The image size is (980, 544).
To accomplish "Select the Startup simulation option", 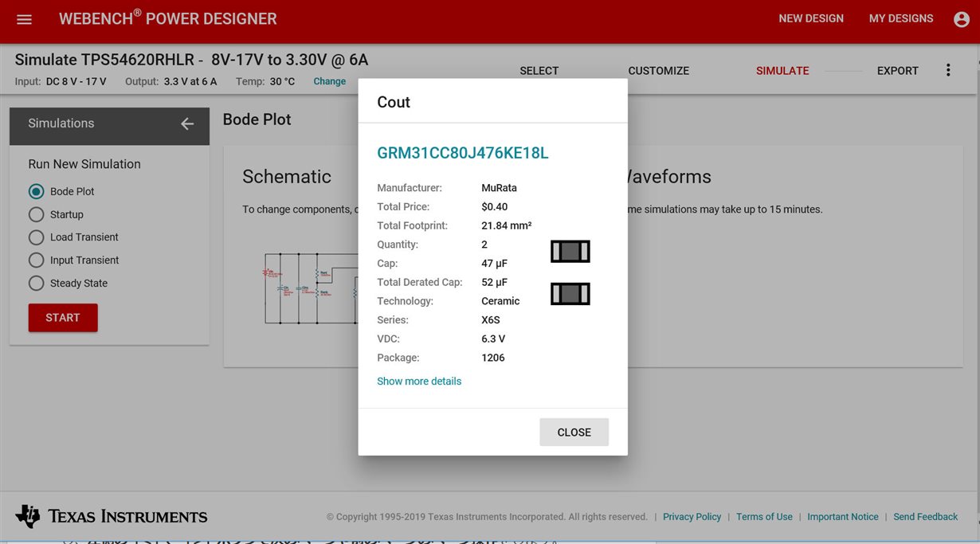I will coord(36,214).
